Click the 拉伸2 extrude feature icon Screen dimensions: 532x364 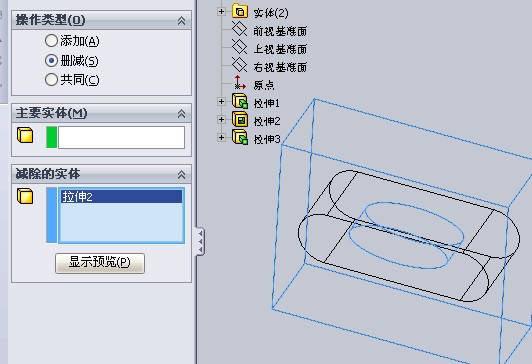click(240, 119)
